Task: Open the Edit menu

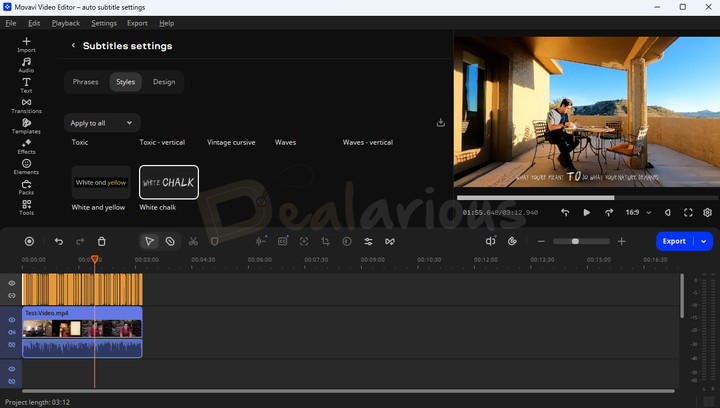Action: tap(34, 23)
